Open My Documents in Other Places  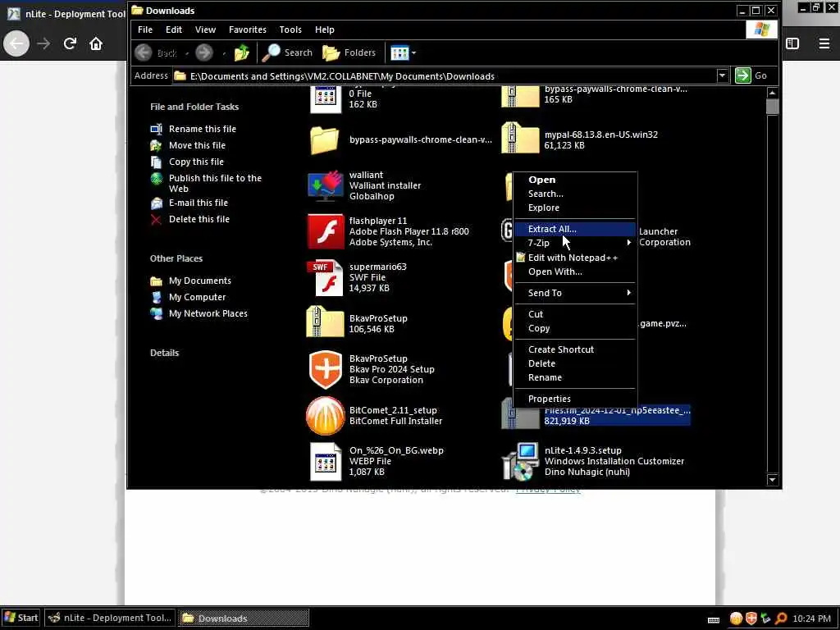pos(200,281)
